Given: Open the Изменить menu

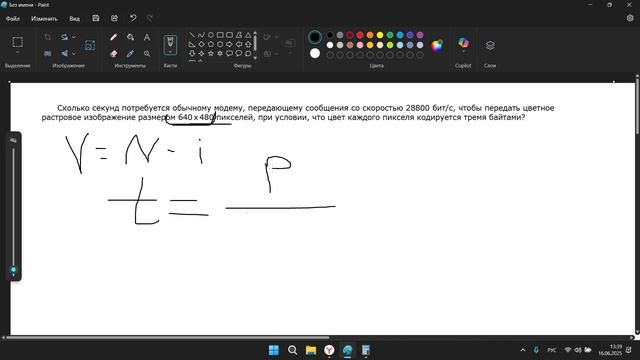Looking at the screenshot, I should (44, 18).
